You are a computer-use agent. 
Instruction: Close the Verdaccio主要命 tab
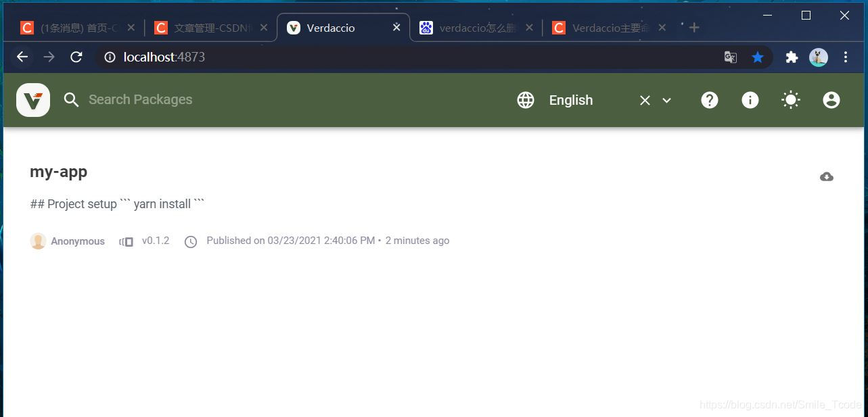click(x=662, y=28)
